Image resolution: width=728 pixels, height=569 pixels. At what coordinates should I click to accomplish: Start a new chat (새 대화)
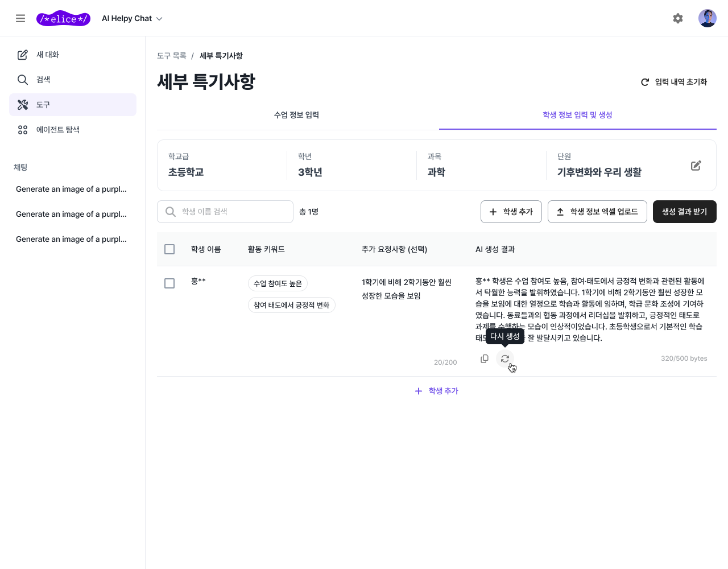coord(48,55)
